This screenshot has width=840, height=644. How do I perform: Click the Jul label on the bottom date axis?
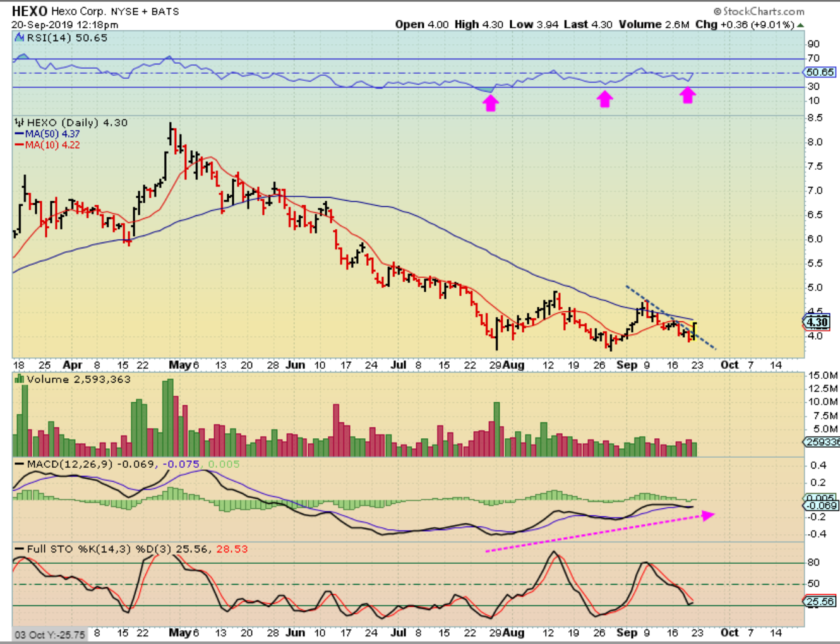click(x=399, y=633)
